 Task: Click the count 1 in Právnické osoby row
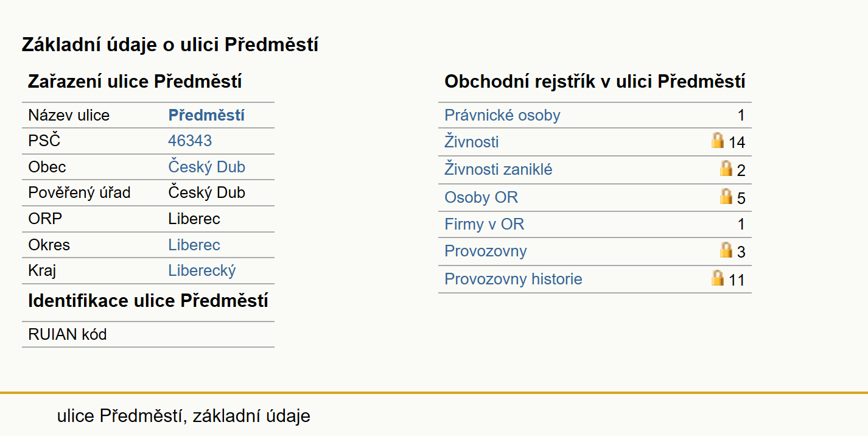741,115
